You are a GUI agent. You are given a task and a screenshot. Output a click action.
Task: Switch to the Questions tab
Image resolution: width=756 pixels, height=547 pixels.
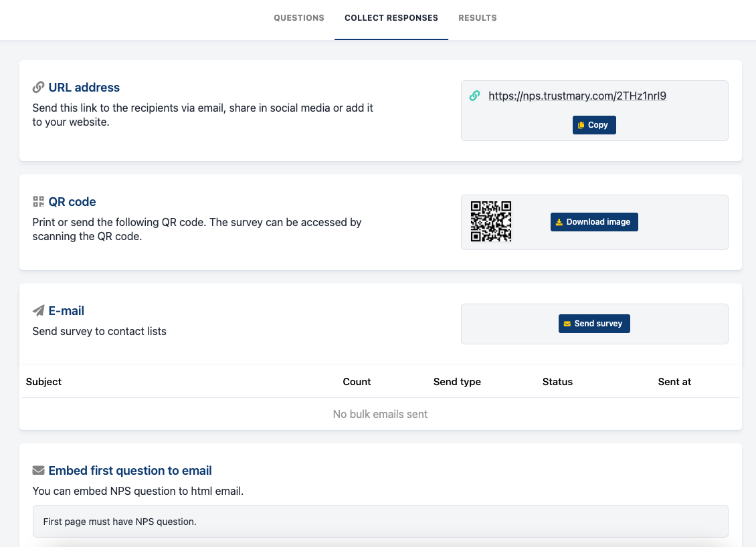pos(299,18)
